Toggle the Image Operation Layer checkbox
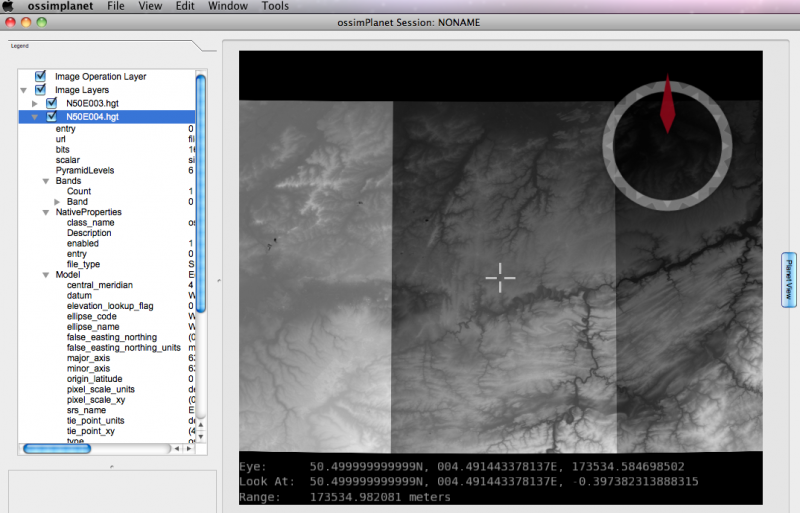The height and width of the screenshot is (513, 800). (40, 76)
